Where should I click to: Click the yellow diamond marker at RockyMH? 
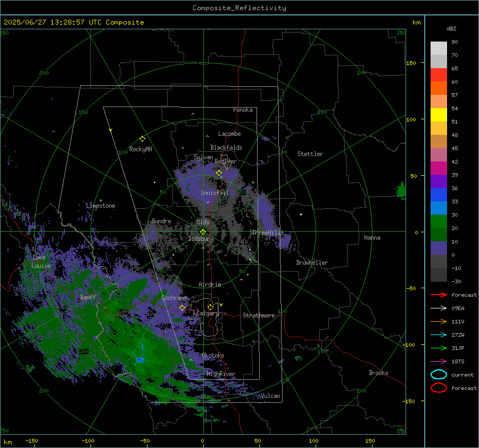(x=142, y=139)
